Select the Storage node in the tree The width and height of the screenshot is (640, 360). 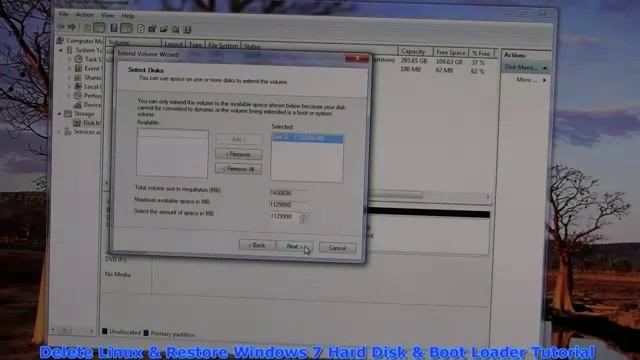(x=80, y=113)
